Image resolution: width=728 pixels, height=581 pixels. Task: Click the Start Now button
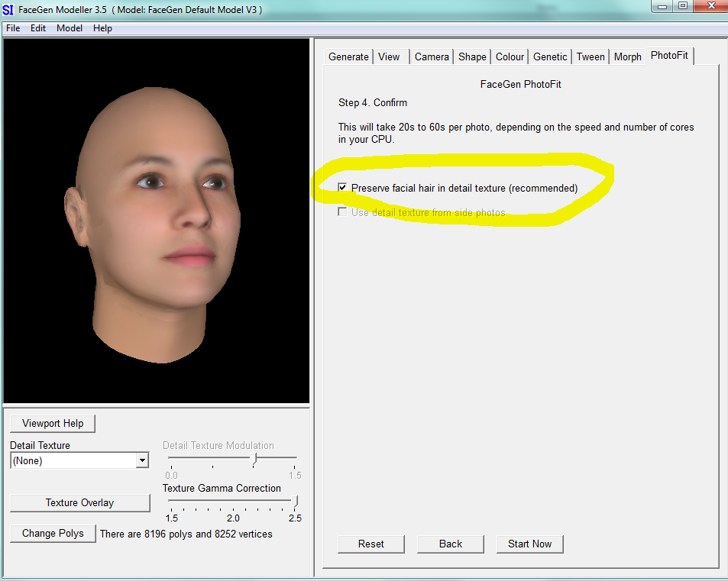[x=529, y=544]
